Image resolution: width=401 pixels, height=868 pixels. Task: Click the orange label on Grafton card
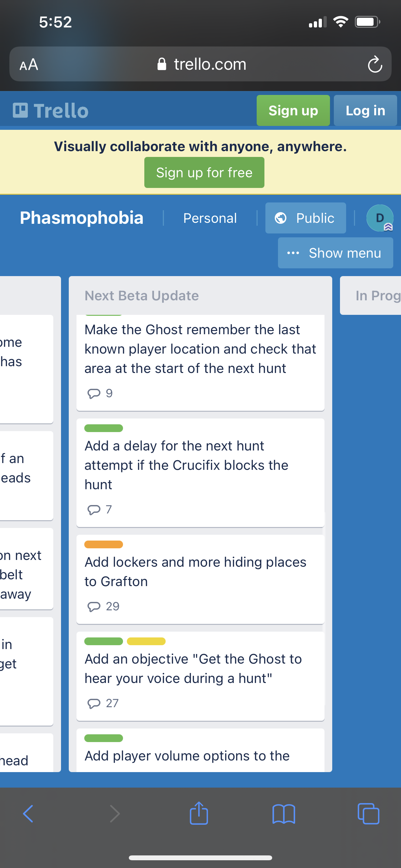tap(103, 544)
